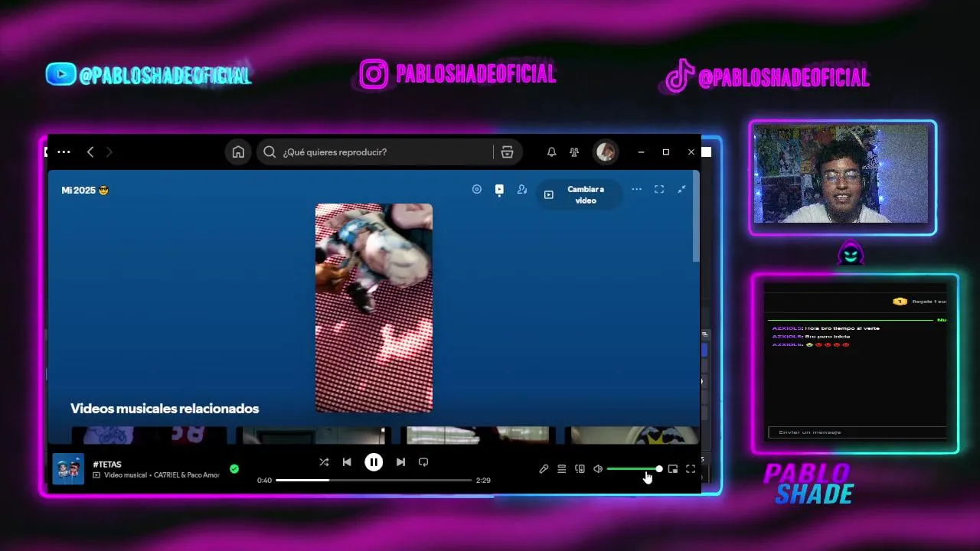The image size is (980, 551).
Task: Toggle the video view icon with dot
Action: coord(499,190)
